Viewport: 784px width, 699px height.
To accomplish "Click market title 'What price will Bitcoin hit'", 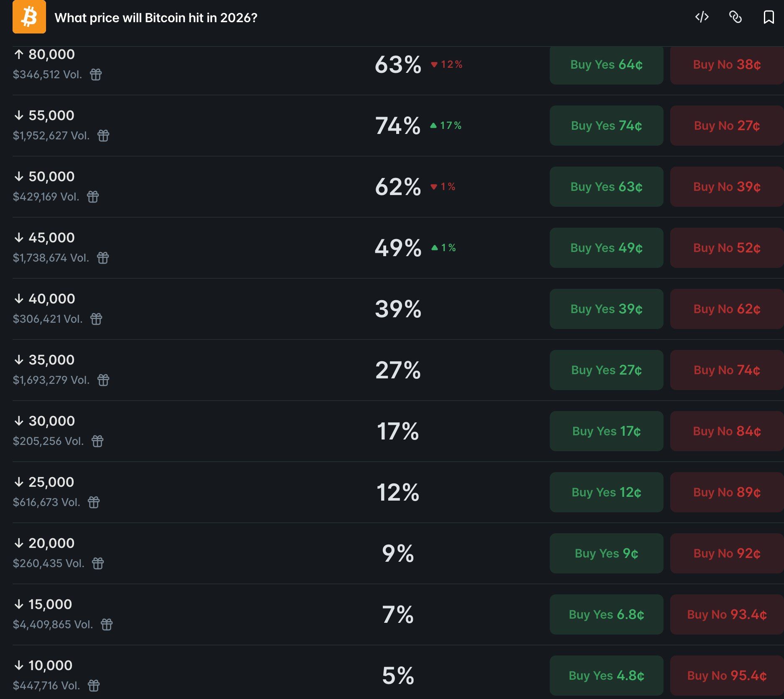I will click(156, 18).
